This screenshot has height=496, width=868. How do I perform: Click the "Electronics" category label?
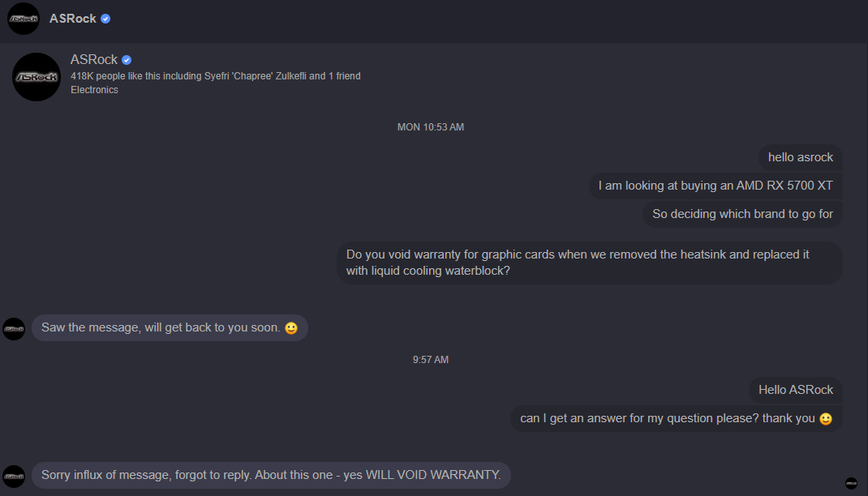[x=94, y=90]
